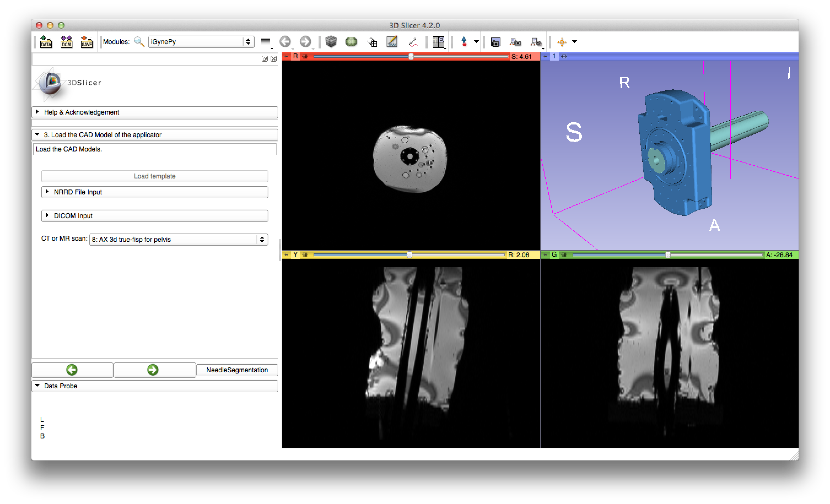Open the CT or MR scan dropdown
This screenshot has height=504, width=830.
coord(179,240)
